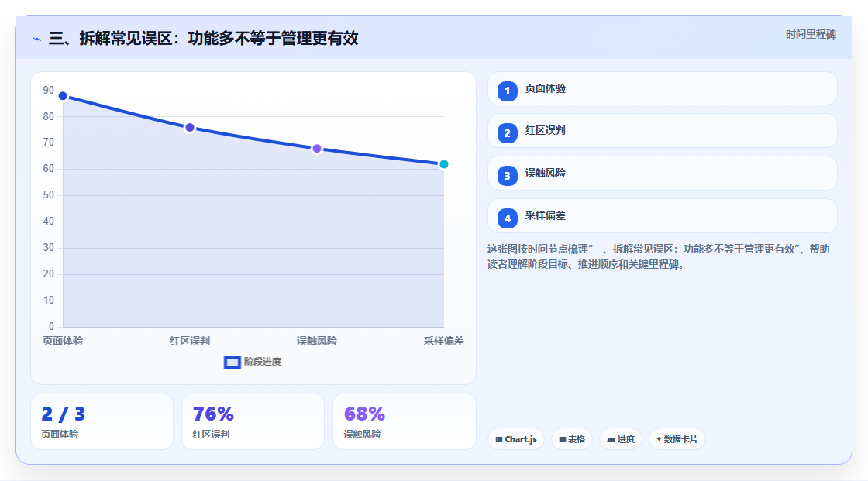Click the 时间里程碑 label in header
Screen dimensions: 868x481
(x=811, y=35)
